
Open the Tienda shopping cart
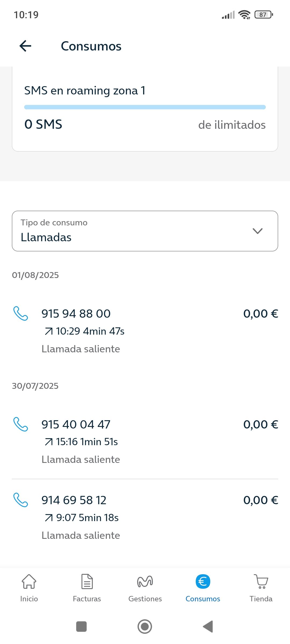261,588
